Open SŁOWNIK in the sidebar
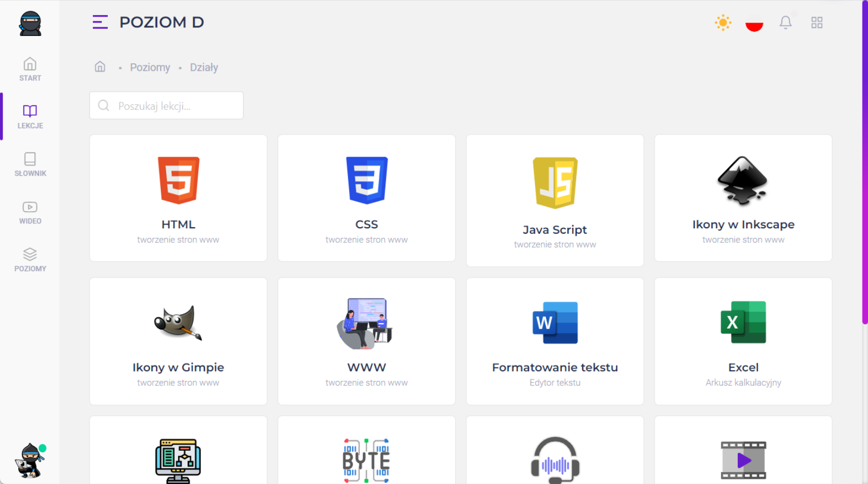This screenshot has height=484, width=868. [30, 165]
